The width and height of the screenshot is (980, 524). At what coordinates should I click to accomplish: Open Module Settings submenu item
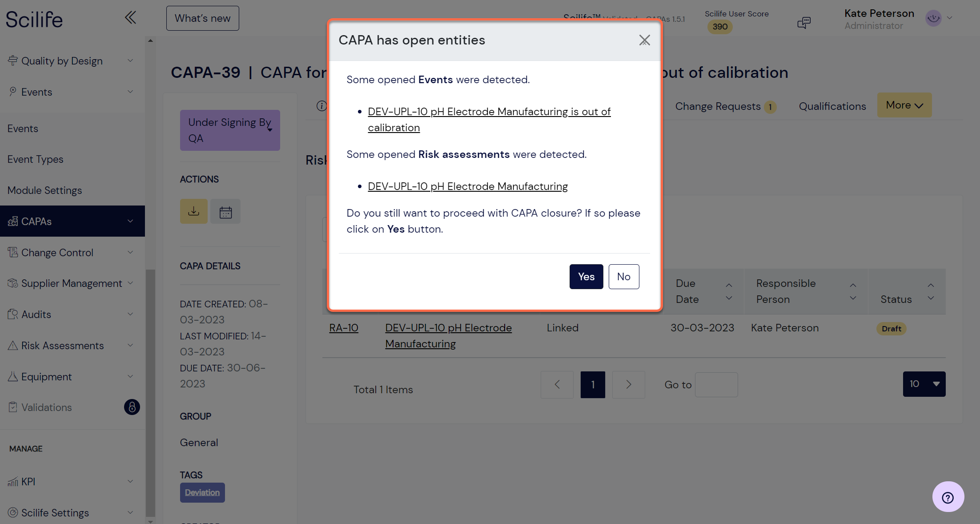coord(44,190)
